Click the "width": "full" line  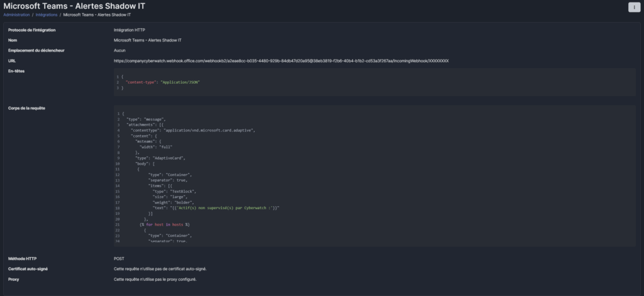pyautogui.click(x=156, y=147)
